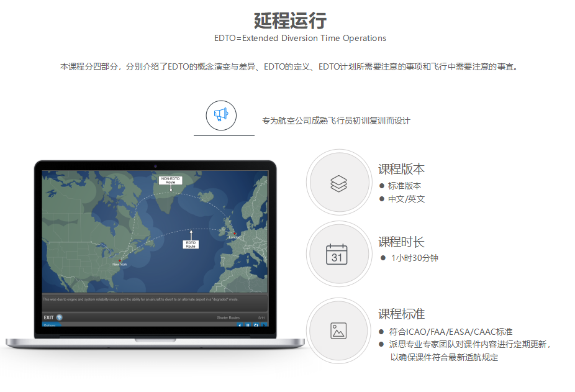The height and width of the screenshot is (392, 575).
Task: Click the London marker on the map
Action: click(235, 235)
